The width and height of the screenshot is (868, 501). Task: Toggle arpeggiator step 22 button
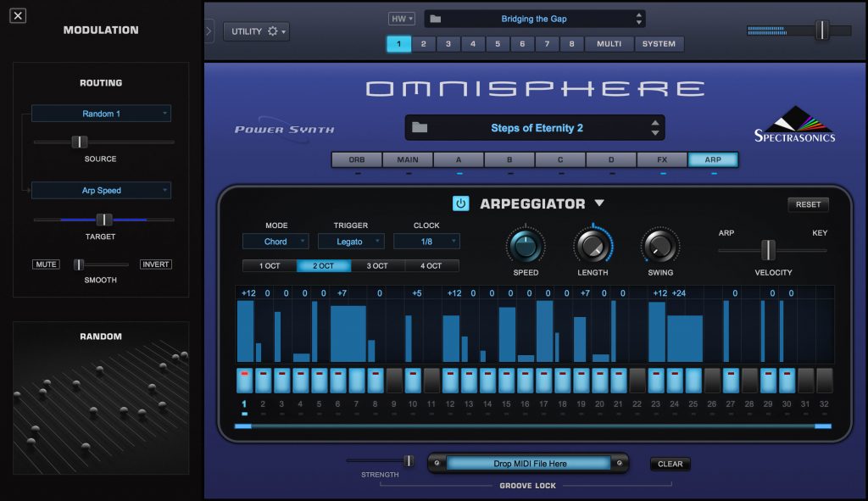tap(637, 381)
